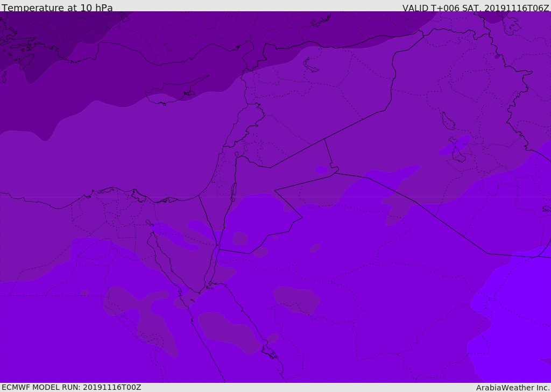Screen dimensions: 551x392
Task: Click the small bright spot near Jordan-Iraq border
Action: [321, 170]
